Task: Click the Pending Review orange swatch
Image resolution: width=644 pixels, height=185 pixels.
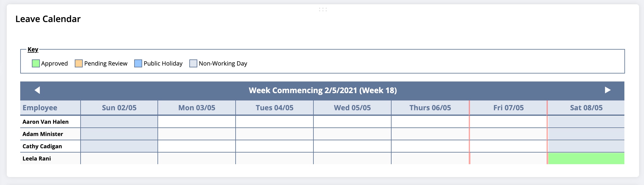Action: (x=79, y=63)
